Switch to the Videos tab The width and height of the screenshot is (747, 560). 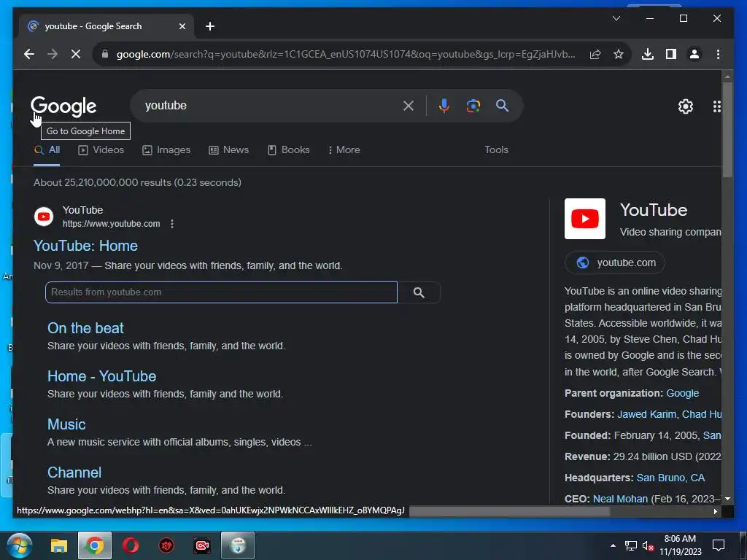coord(101,150)
